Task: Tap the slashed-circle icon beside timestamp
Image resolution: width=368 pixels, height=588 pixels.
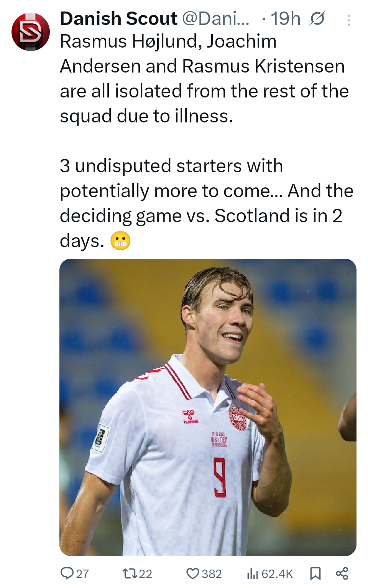Action: pos(317,18)
